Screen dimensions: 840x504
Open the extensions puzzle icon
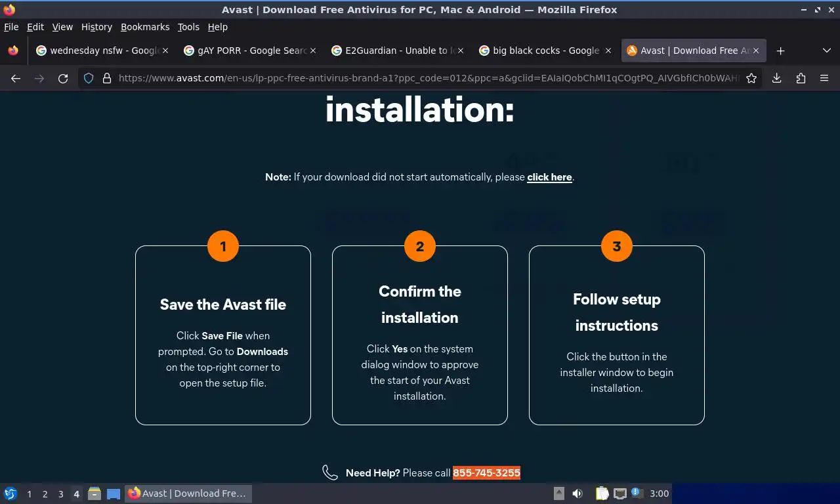click(x=801, y=78)
